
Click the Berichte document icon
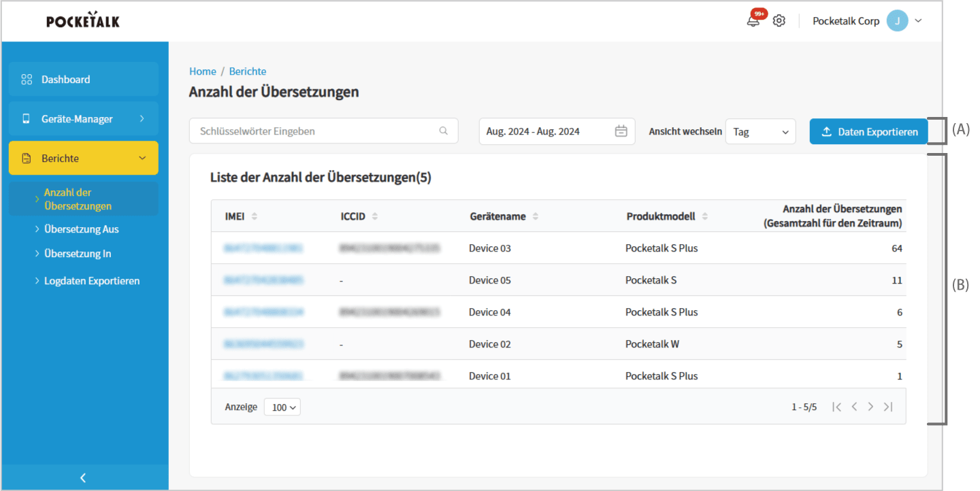pyautogui.click(x=27, y=158)
